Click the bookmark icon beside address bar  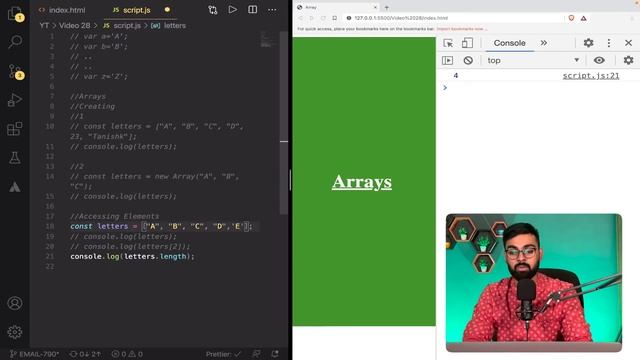335,18
